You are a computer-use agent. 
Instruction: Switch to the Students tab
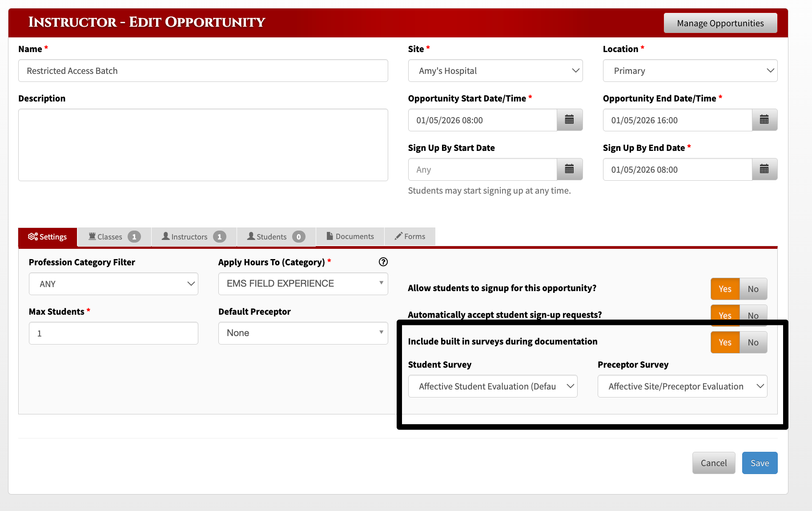(276, 237)
